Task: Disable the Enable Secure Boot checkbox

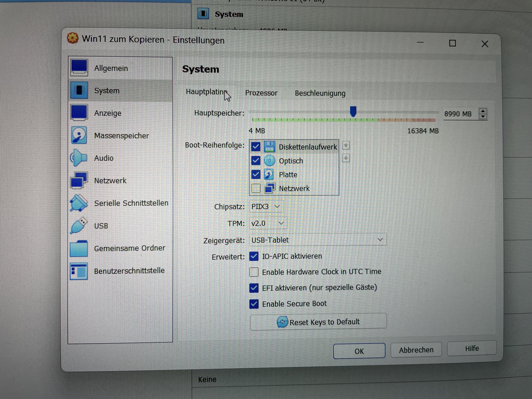Action: [254, 304]
